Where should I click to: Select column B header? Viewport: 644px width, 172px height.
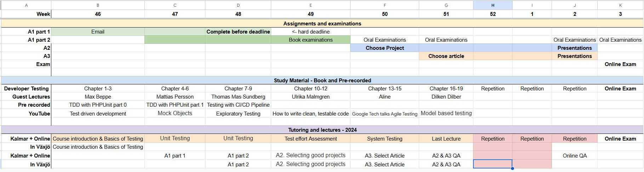coord(98,5)
